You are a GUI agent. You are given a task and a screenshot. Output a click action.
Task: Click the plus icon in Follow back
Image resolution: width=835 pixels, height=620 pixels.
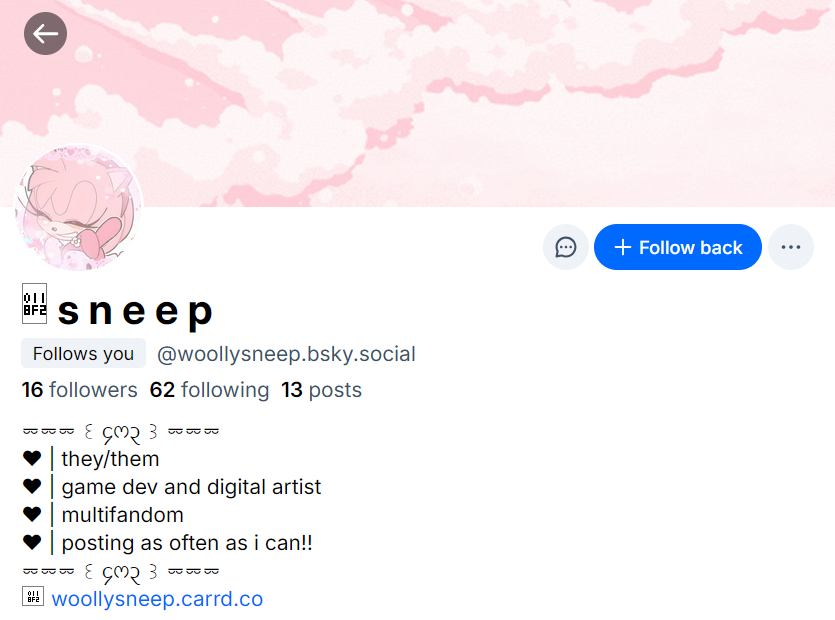(x=622, y=247)
